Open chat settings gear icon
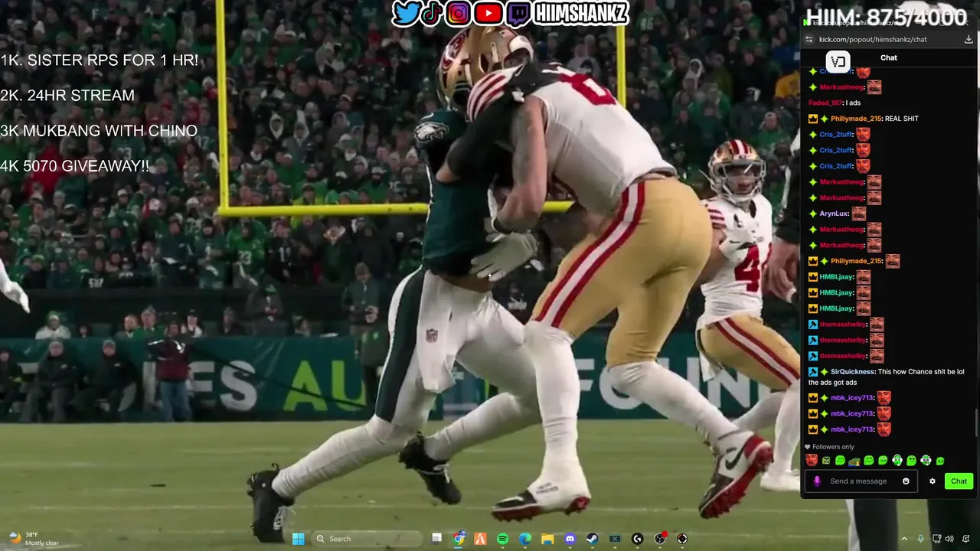The height and width of the screenshot is (551, 980). [x=933, y=481]
